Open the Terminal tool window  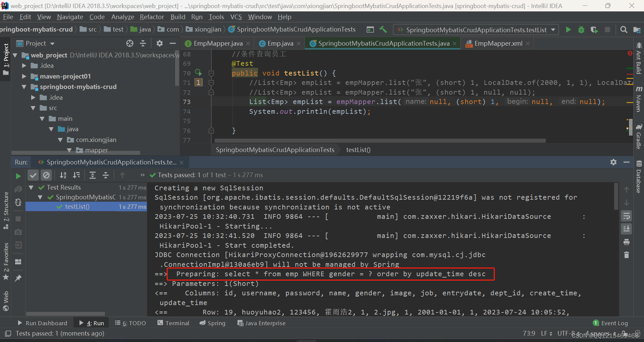[x=173, y=323]
